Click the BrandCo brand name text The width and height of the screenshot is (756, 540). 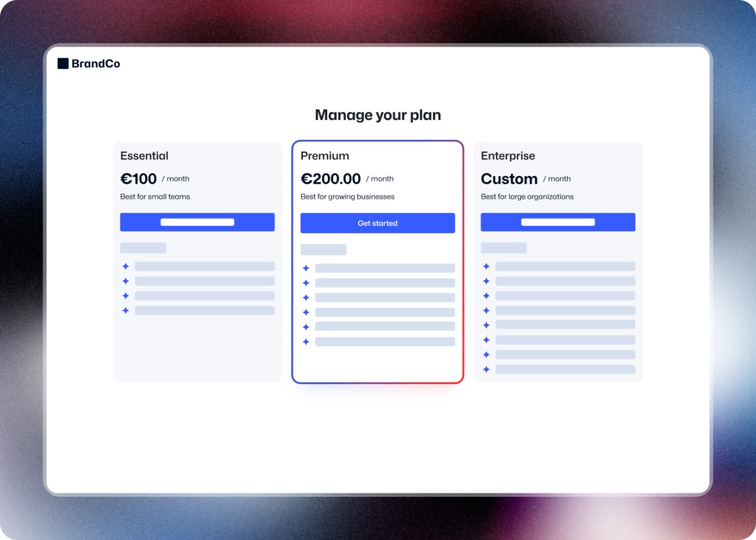tap(96, 64)
